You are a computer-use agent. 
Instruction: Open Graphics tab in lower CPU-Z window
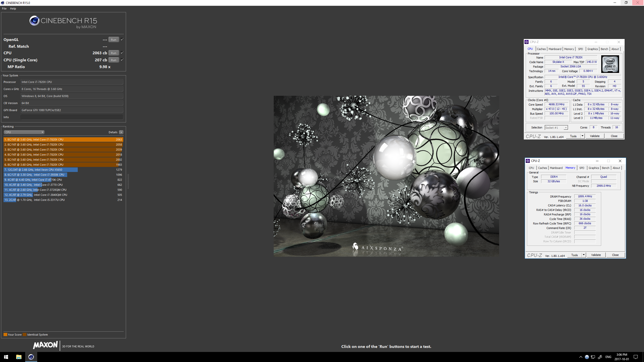[594, 168]
